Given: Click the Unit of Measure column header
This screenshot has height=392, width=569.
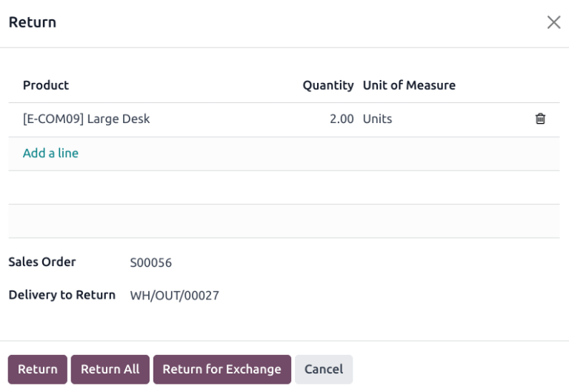Looking at the screenshot, I should (409, 85).
